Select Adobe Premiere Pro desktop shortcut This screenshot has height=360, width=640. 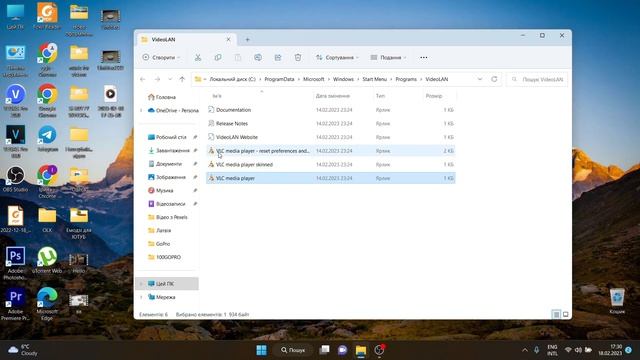(16, 304)
